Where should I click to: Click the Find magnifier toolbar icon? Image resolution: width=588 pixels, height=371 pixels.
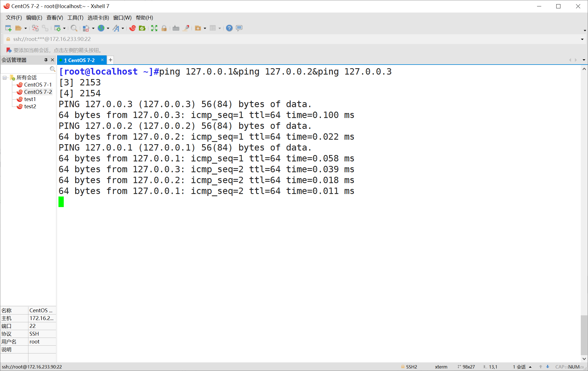click(x=74, y=28)
